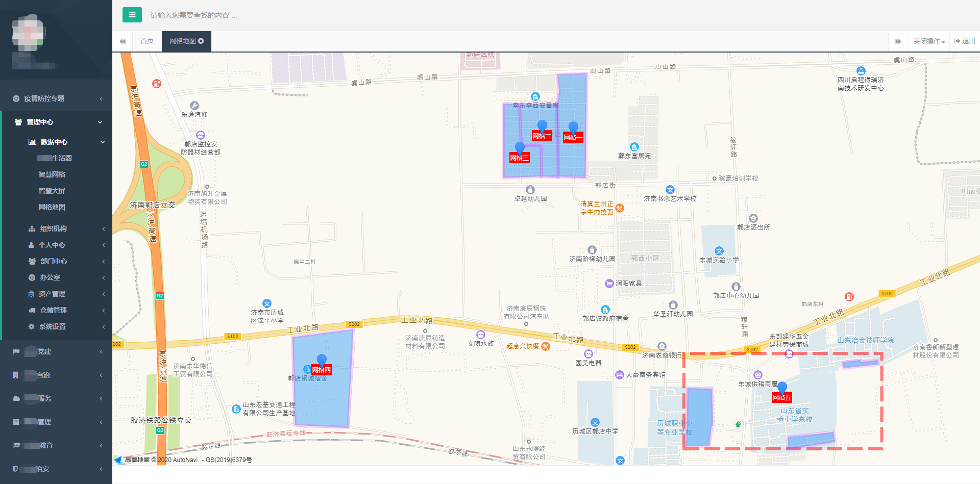Close the 网格地图 tab

point(201,41)
